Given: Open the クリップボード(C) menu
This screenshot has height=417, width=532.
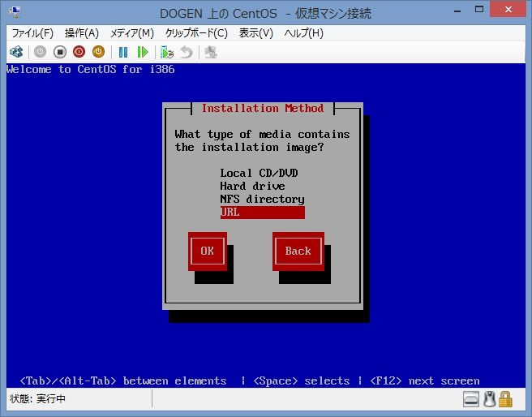Looking at the screenshot, I should 195,33.
